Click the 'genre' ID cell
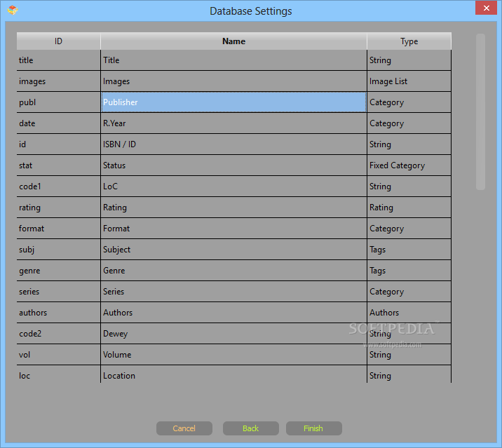Viewport: 502px width, 448px height. (x=59, y=271)
